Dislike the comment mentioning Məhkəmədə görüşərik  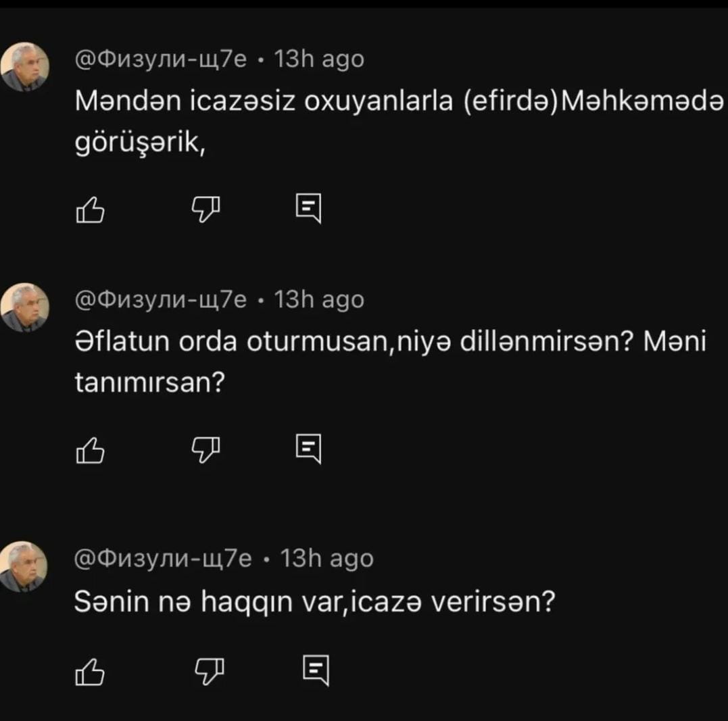(205, 209)
